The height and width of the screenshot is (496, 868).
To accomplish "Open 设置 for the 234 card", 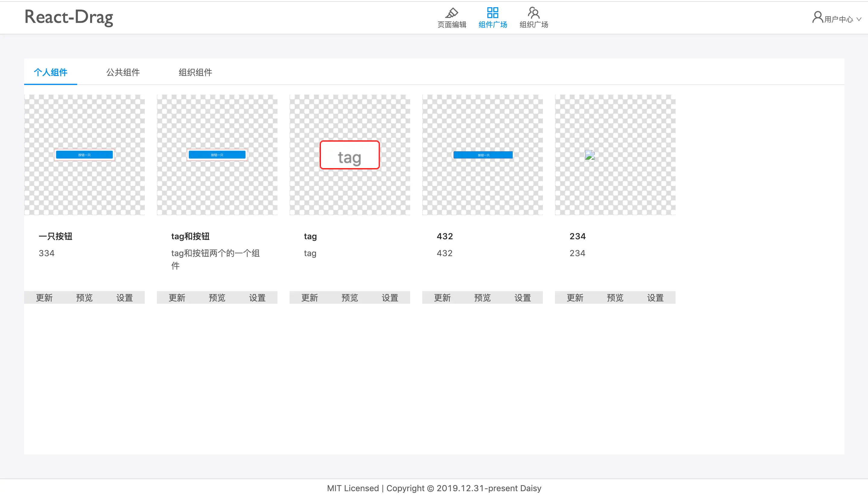I will (x=655, y=298).
